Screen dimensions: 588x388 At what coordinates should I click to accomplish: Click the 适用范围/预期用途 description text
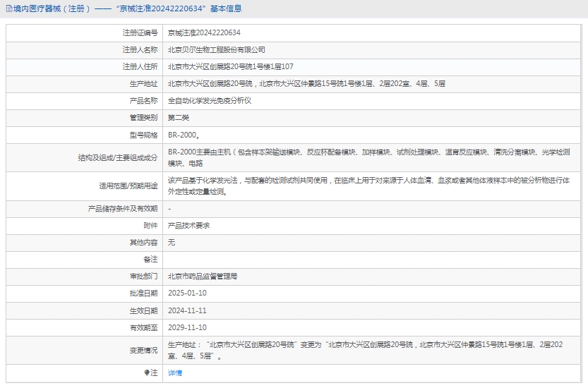point(368,186)
